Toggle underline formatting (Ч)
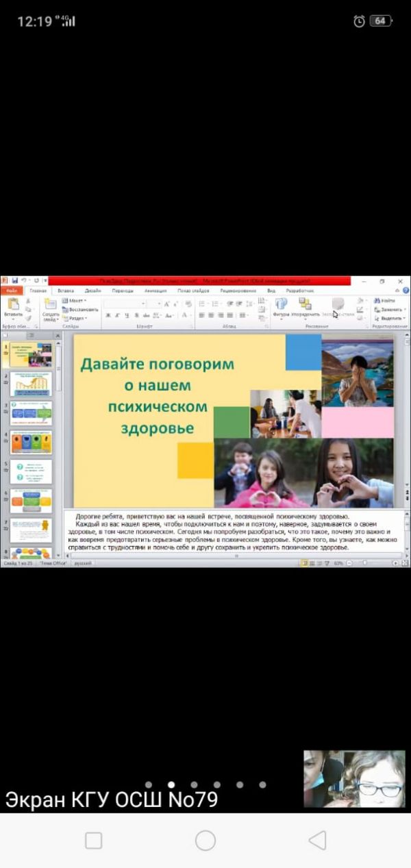Screen dimensions: 411x868 [x=127, y=315]
